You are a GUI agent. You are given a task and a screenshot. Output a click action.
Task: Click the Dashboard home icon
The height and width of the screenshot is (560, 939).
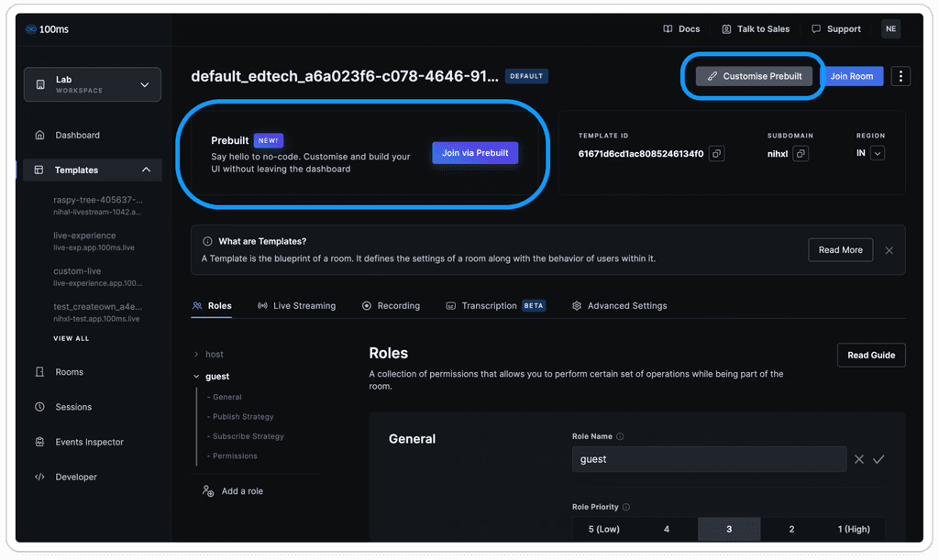point(39,136)
